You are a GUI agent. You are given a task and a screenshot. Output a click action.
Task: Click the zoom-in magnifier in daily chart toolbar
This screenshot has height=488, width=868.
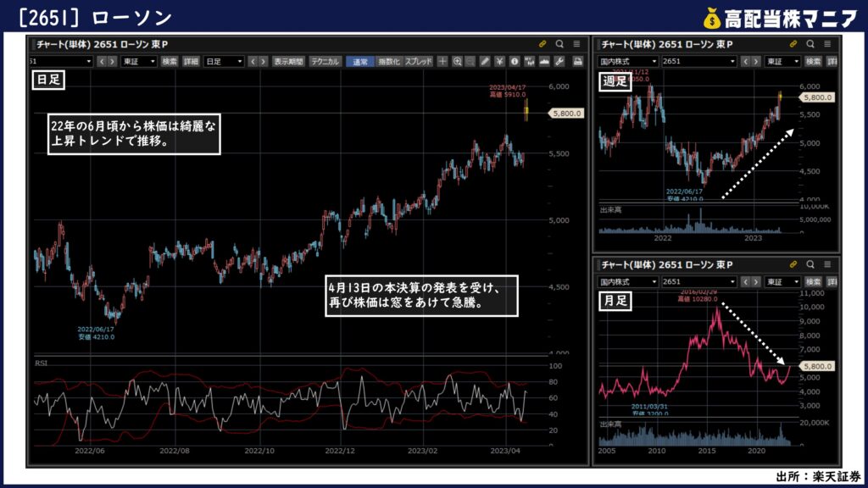coord(457,61)
